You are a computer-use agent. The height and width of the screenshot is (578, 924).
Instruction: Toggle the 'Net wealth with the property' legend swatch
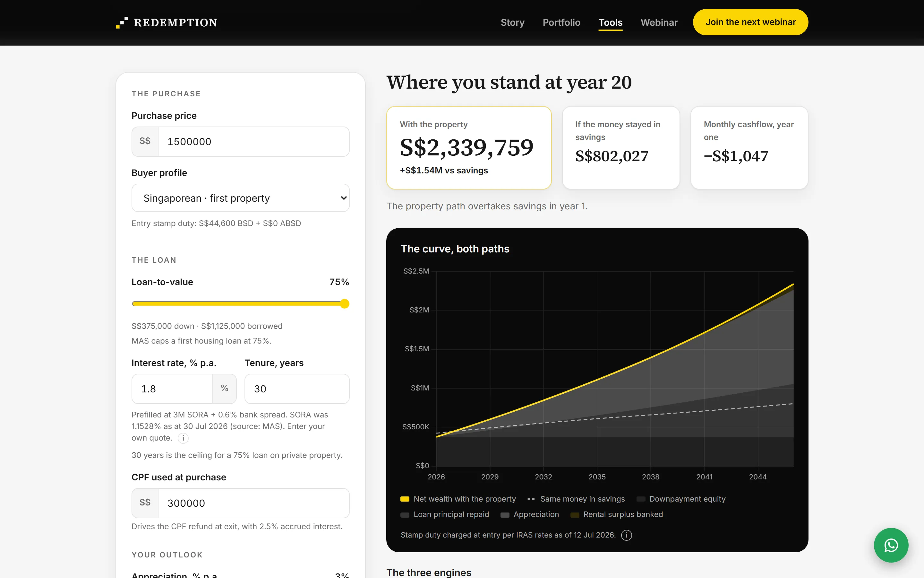pyautogui.click(x=405, y=499)
